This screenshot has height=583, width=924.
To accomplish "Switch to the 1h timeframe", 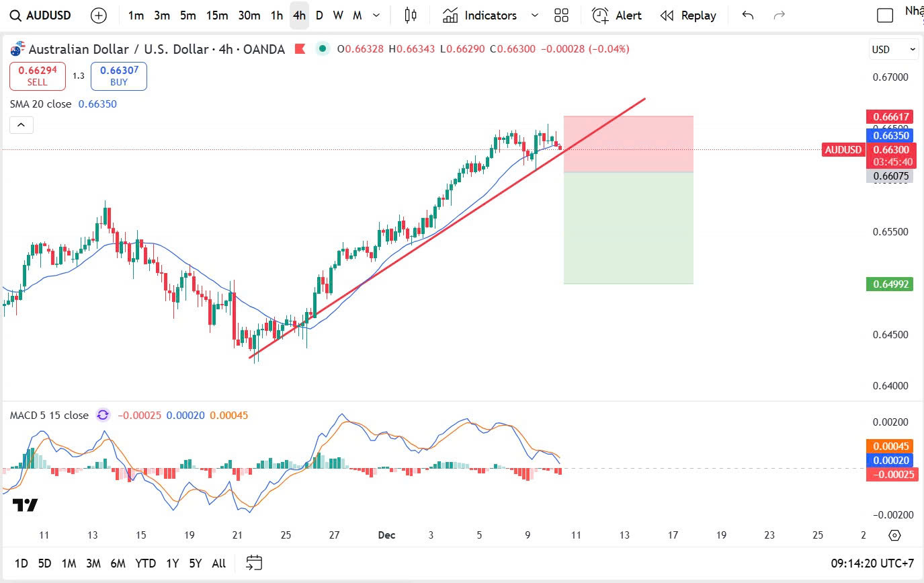I will (x=276, y=15).
